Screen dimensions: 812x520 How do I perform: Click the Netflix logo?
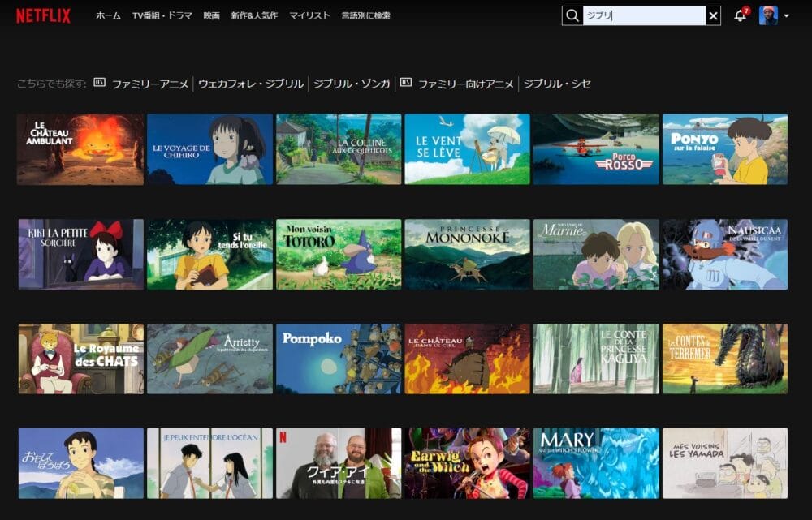pyautogui.click(x=43, y=15)
